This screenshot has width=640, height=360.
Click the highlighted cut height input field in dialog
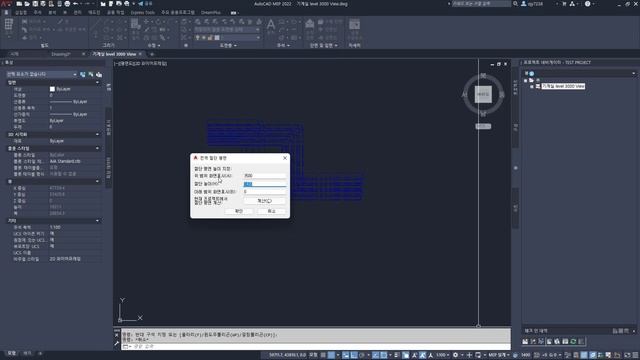point(264,184)
